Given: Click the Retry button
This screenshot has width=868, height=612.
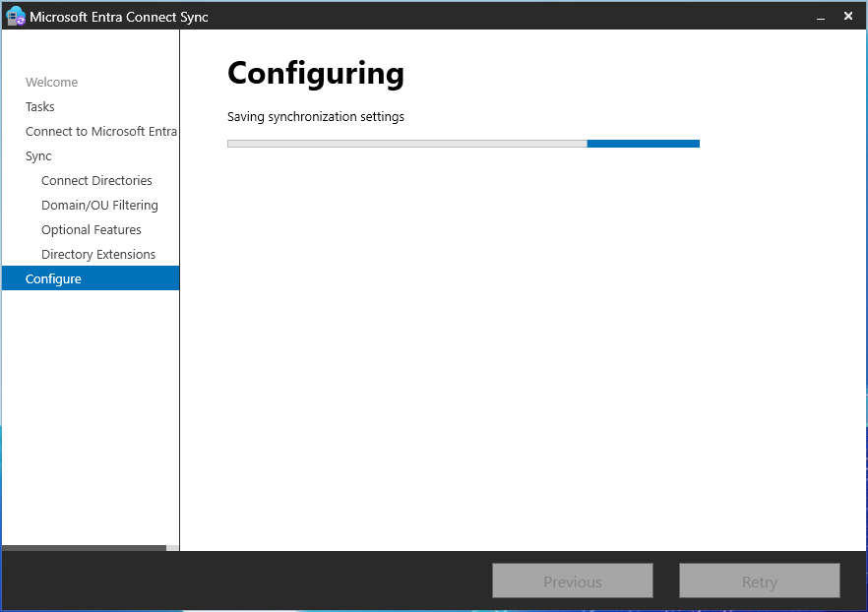Looking at the screenshot, I should tap(760, 581).
